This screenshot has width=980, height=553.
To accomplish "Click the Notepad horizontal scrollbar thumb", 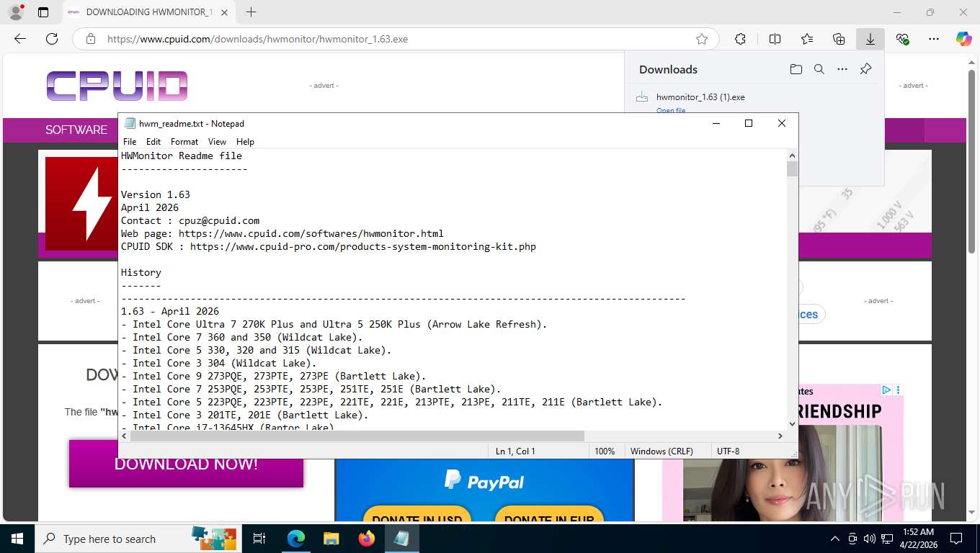I will (357, 436).
